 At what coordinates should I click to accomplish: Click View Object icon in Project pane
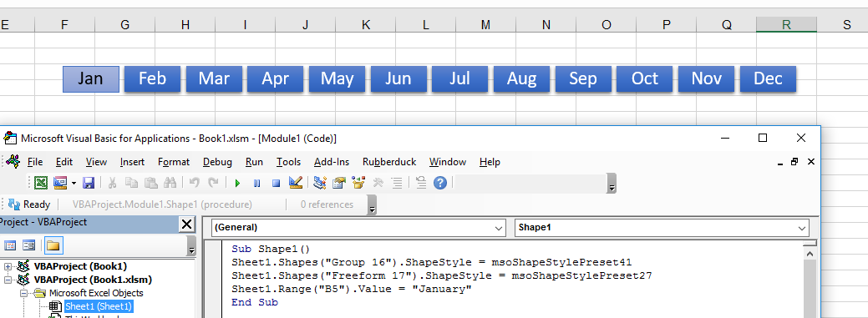28,245
